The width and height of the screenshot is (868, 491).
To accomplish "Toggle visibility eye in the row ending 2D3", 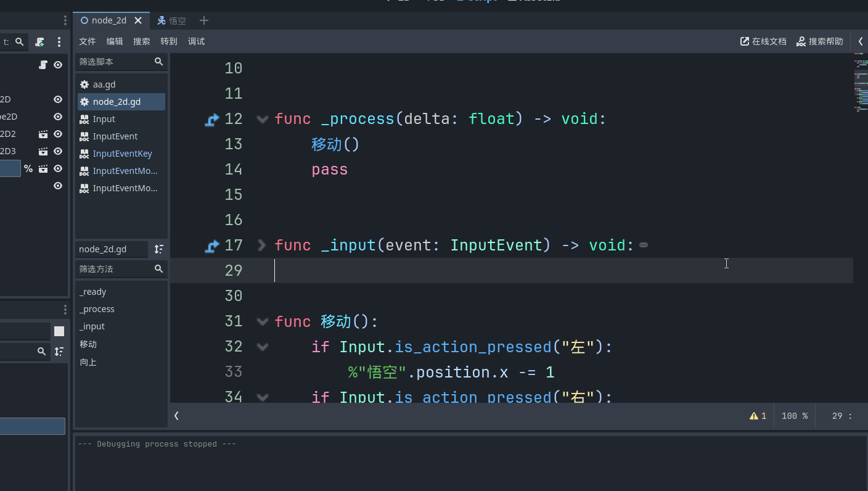I will pos(58,151).
